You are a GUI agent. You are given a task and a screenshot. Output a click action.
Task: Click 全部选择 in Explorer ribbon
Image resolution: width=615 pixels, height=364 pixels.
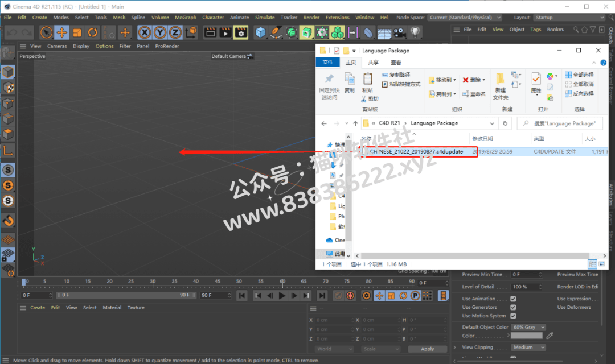coord(580,75)
